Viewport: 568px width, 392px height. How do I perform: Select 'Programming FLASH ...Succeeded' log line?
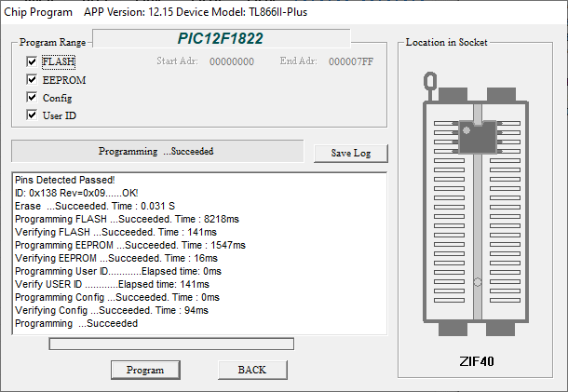click(x=127, y=219)
